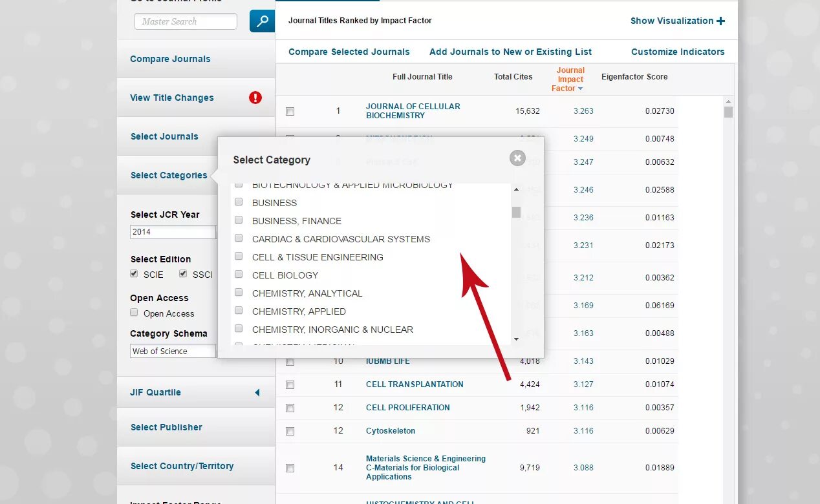Click into the Master Search input field

point(186,21)
